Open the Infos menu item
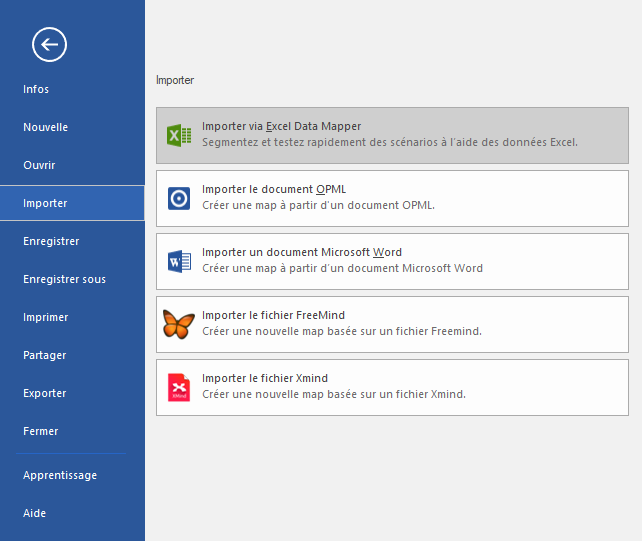 (36, 89)
